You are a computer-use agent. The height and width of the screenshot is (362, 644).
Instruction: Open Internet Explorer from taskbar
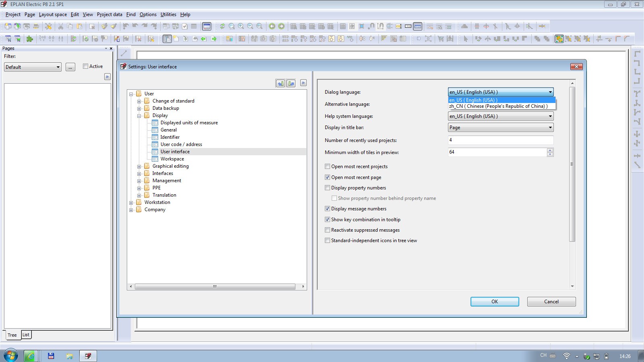(30, 356)
